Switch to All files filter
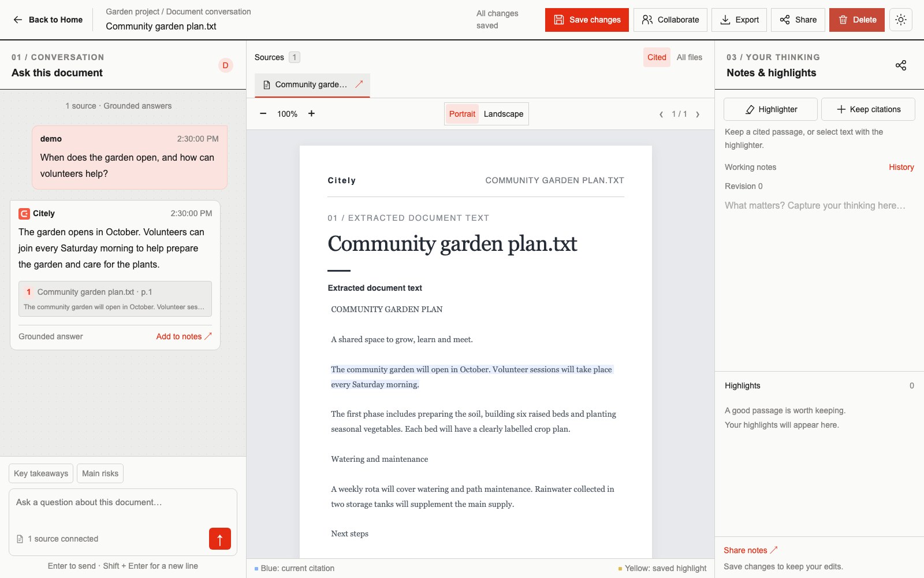 [690, 57]
